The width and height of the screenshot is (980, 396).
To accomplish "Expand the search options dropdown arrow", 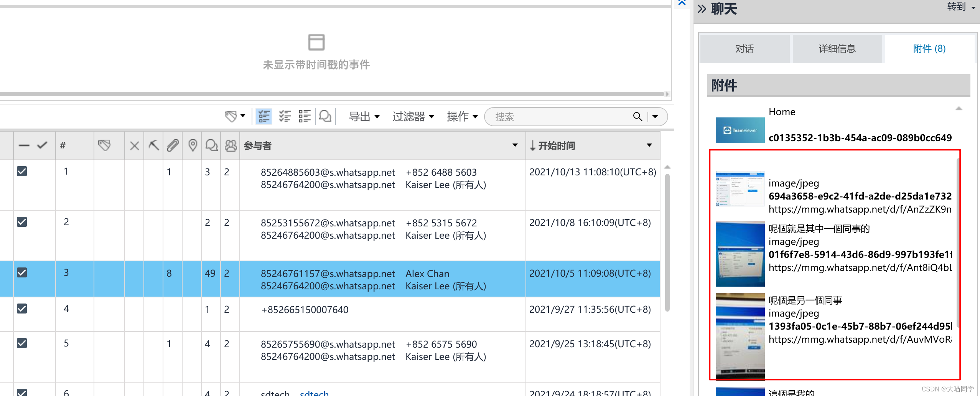I will click(655, 117).
